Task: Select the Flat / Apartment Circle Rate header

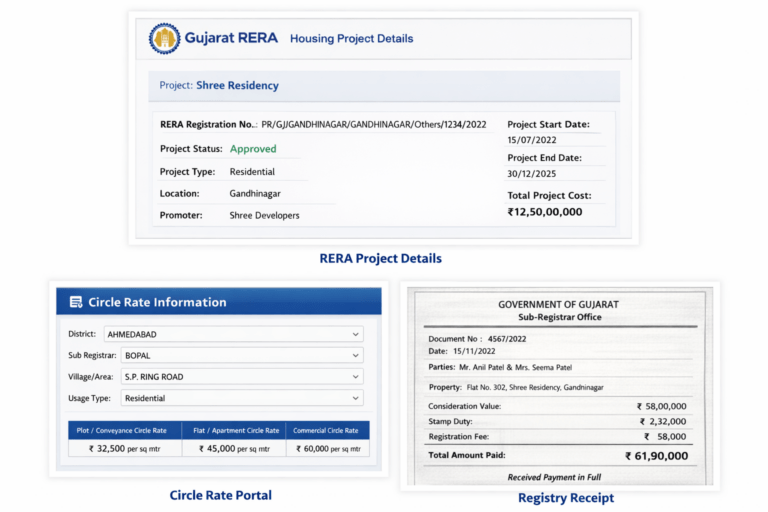Action: 234,430
